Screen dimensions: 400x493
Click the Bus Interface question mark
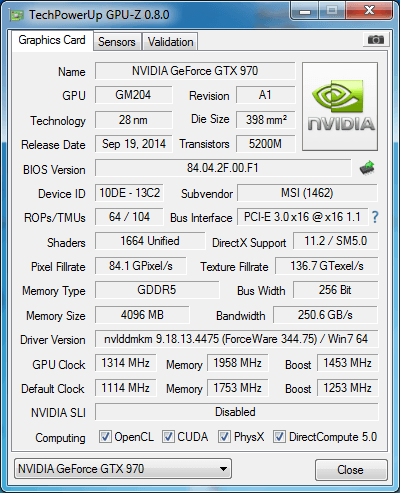coord(375,217)
